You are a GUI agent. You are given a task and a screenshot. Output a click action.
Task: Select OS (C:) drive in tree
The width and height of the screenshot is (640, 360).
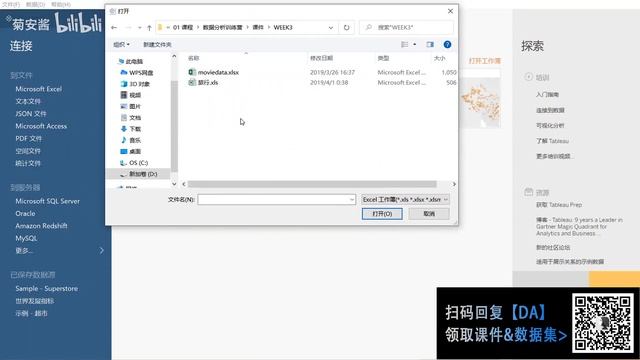click(x=134, y=163)
